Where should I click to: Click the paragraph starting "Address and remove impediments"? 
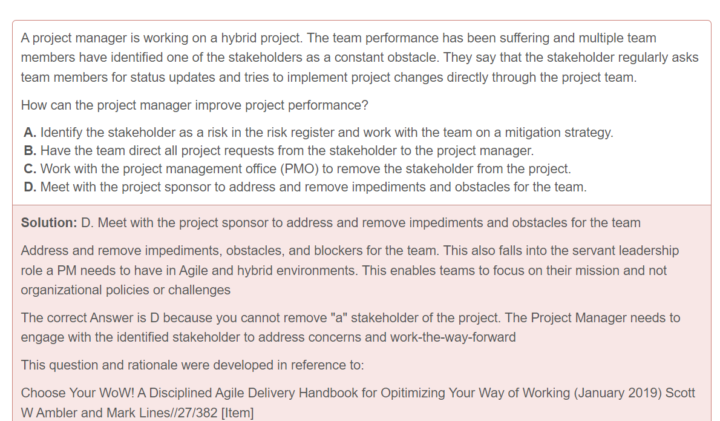pos(350,270)
